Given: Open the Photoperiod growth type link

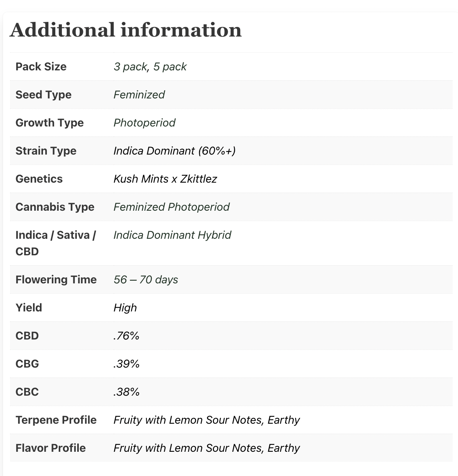Looking at the screenshot, I should [x=144, y=123].
